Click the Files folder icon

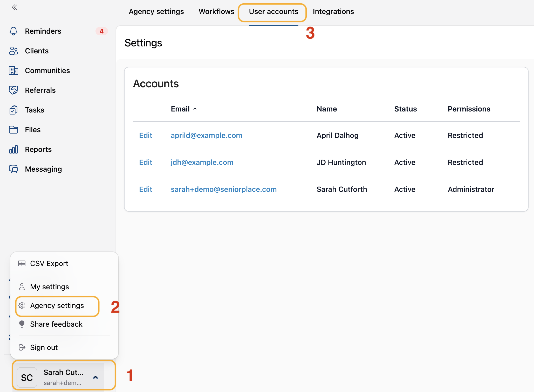[13, 130]
